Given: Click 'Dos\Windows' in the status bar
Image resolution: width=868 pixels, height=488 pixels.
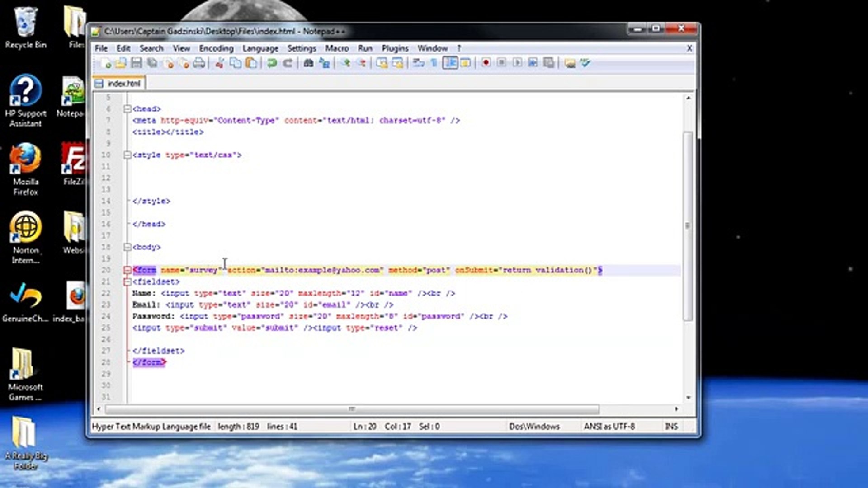Looking at the screenshot, I should 534,427.
